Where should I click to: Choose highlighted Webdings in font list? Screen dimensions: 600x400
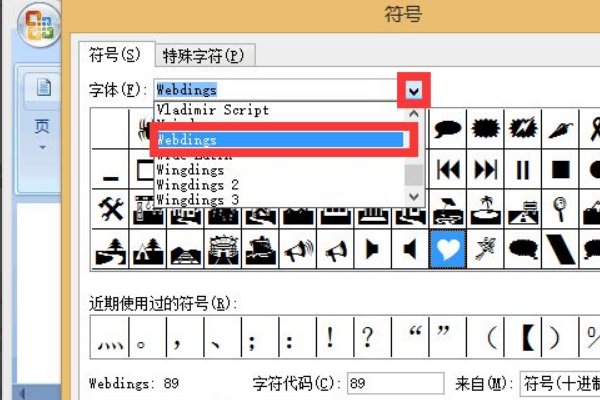[280, 140]
